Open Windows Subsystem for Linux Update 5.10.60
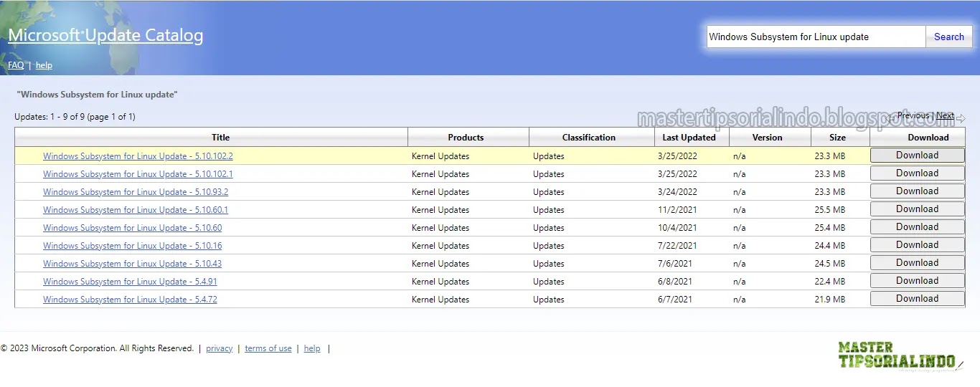Viewport: 980px width, 387px height. [132, 228]
